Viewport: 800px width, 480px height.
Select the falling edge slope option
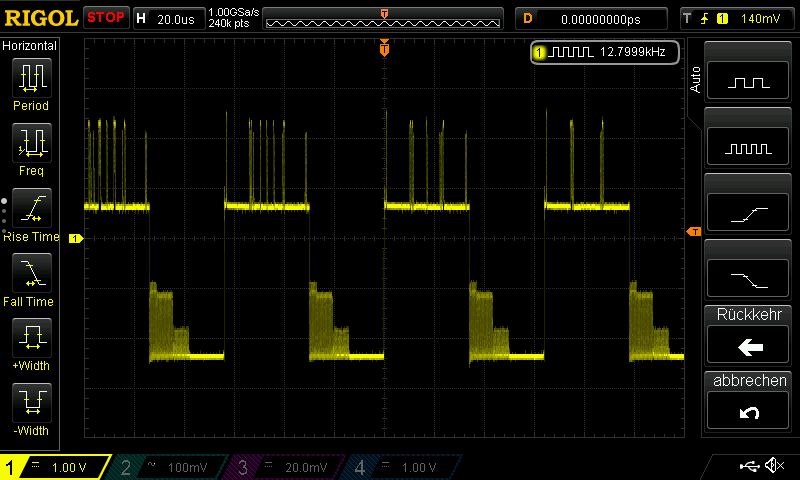coord(750,278)
